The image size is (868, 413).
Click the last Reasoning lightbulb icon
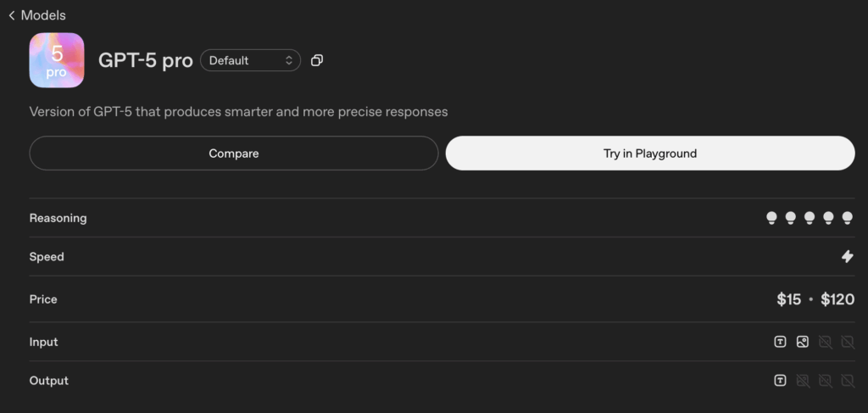tap(848, 218)
